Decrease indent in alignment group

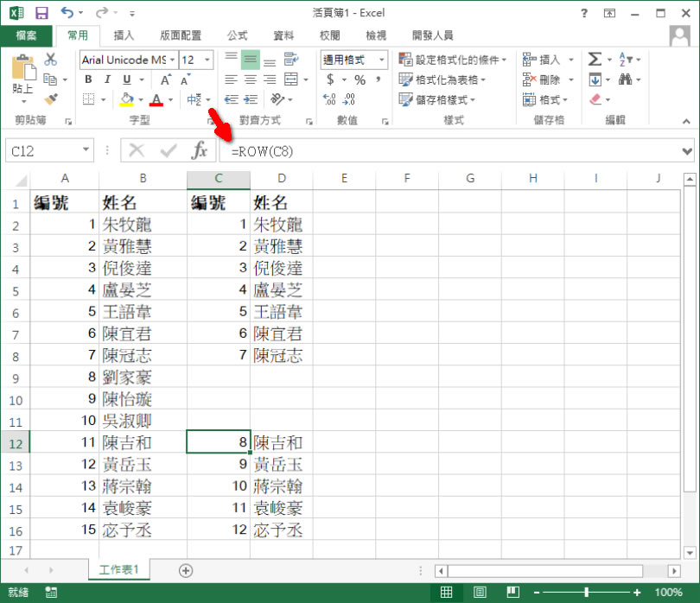tap(231, 99)
